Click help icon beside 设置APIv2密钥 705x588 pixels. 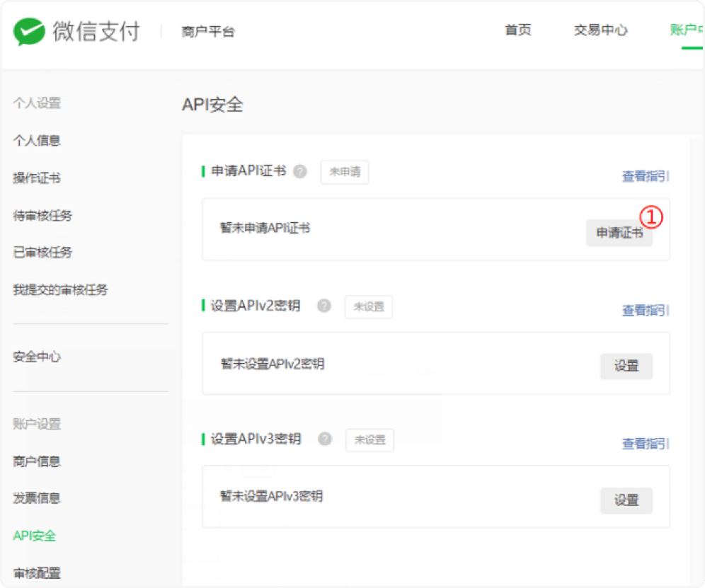pyautogui.click(x=324, y=306)
